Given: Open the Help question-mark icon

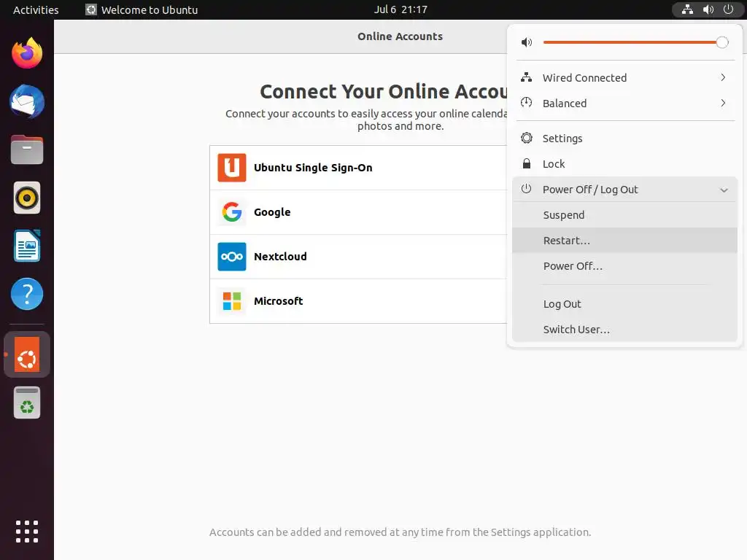Looking at the screenshot, I should [x=27, y=294].
